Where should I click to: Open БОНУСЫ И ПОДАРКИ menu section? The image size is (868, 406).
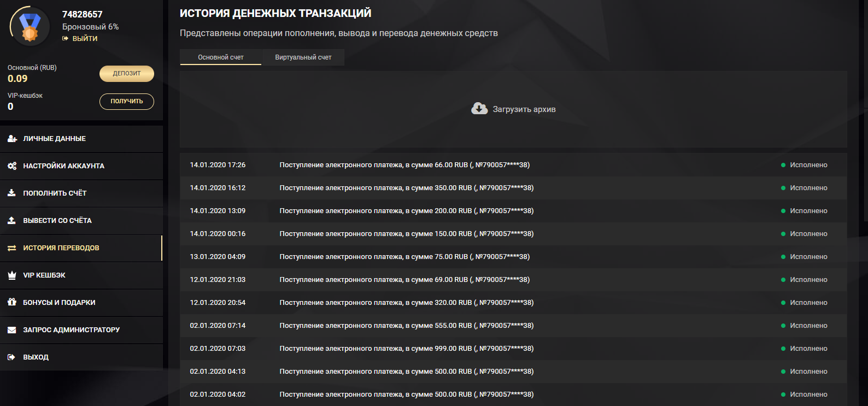[81, 303]
